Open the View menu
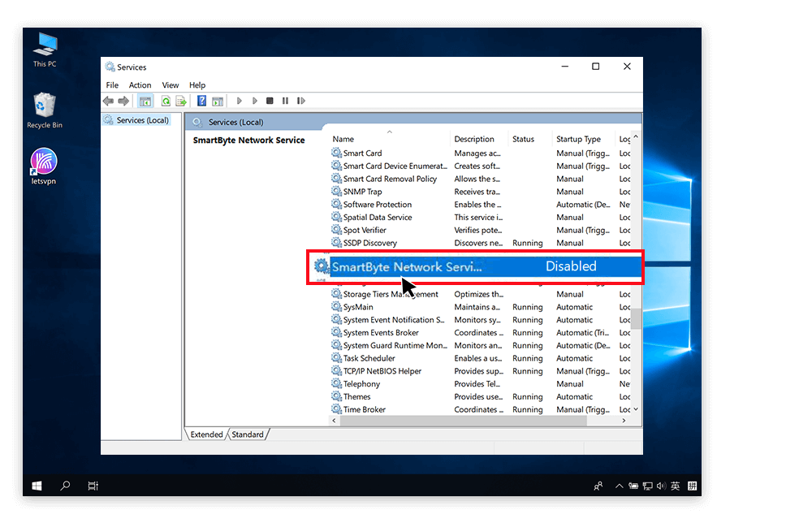 coord(171,85)
